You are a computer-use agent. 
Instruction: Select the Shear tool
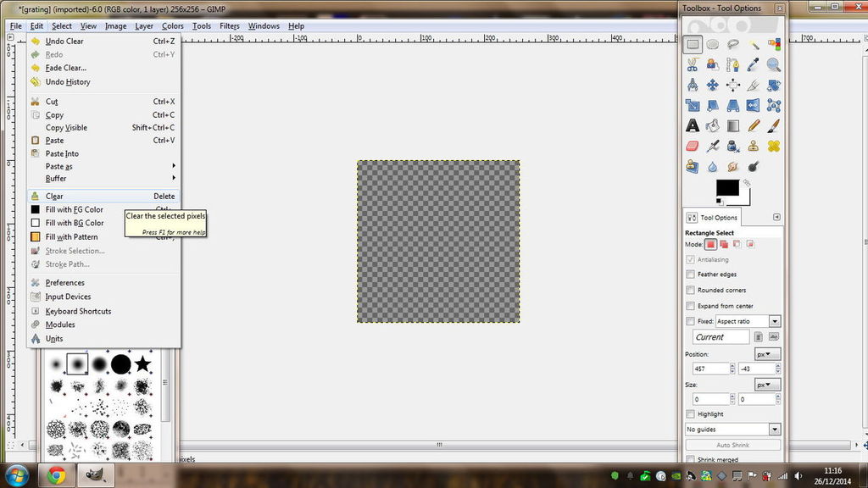(x=712, y=106)
